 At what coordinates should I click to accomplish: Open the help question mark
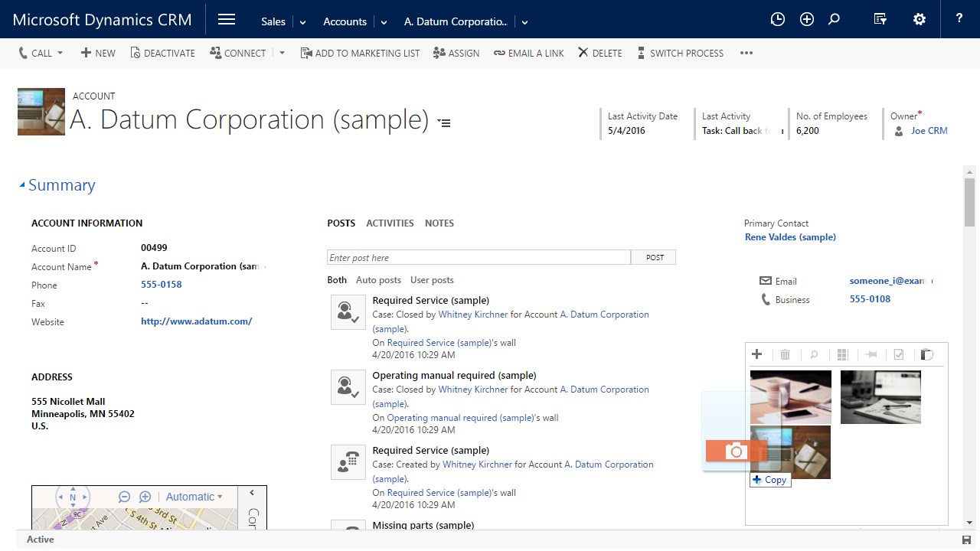[959, 19]
